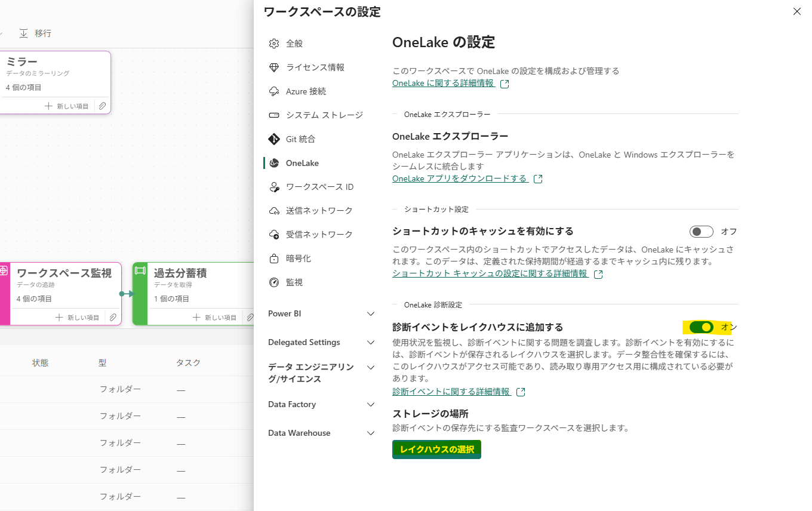Viewport: 812px width, 511px height.
Task: Click the cloud icon beside 送信ネットワーク
Action: (274, 211)
